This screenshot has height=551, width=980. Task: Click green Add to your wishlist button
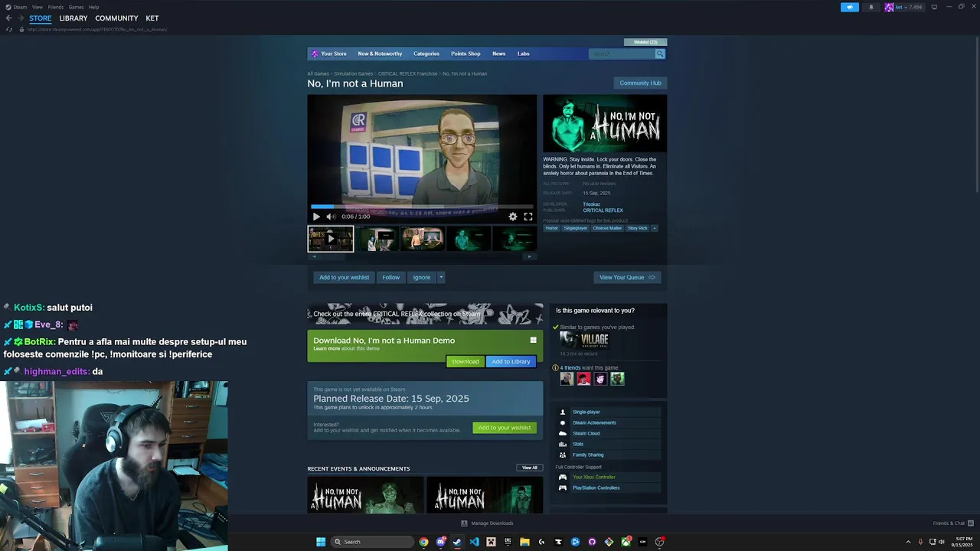click(505, 428)
